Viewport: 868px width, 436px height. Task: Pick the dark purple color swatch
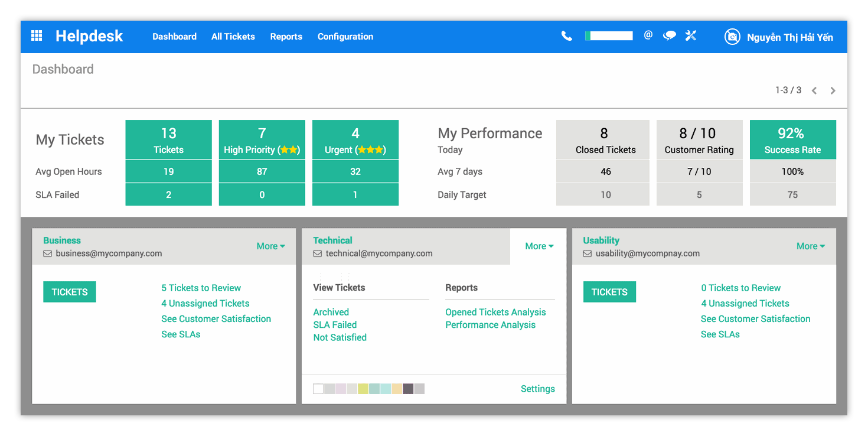(408, 389)
